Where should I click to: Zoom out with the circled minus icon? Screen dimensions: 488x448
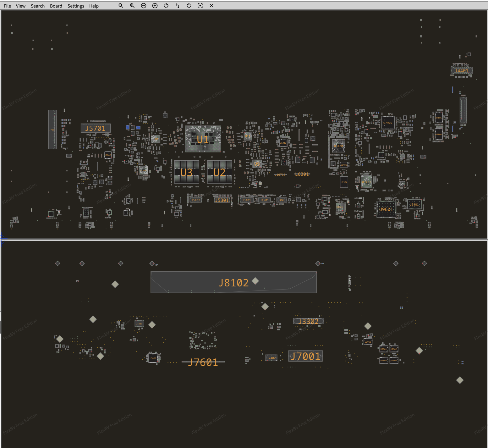pos(144,6)
